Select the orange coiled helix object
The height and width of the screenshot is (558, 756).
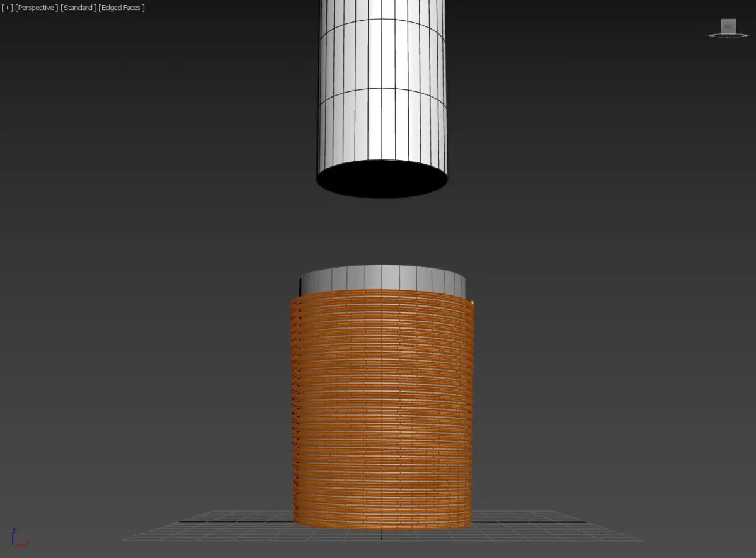(382, 409)
